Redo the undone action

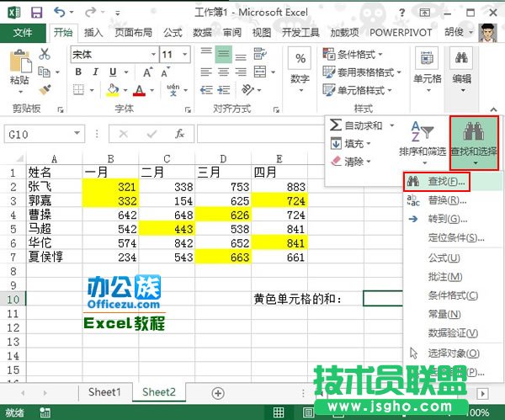91,13
